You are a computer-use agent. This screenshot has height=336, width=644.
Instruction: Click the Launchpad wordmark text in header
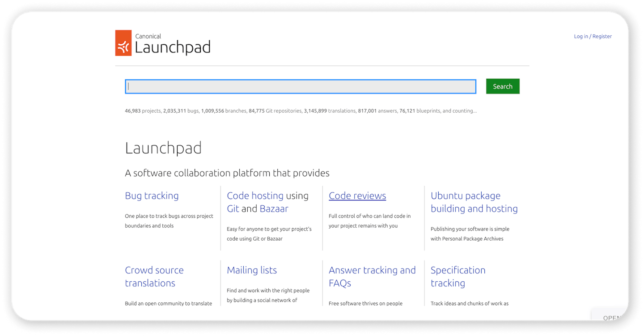click(173, 47)
